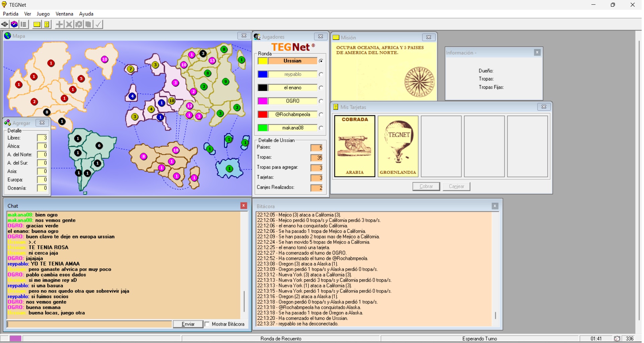Viewport: 644px width, 343px height.
Task: Click the magenta country with 15 troops
Action: pos(212,61)
